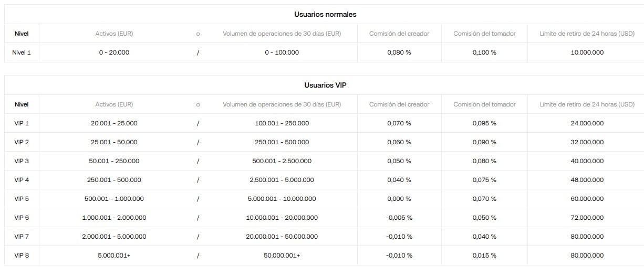Click the VIP 4 row label
Image resolution: width=644 pixels, height=267 pixels.
point(22,180)
